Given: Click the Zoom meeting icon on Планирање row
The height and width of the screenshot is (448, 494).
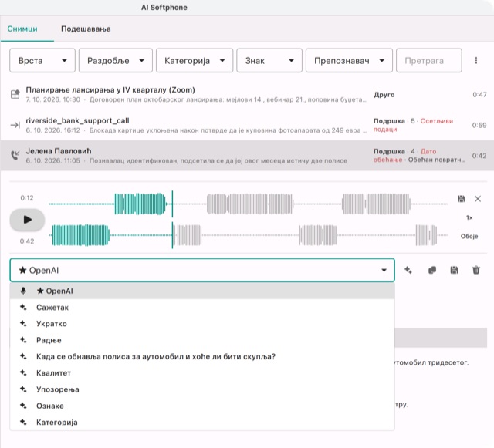Looking at the screenshot, I should pyautogui.click(x=15, y=94).
